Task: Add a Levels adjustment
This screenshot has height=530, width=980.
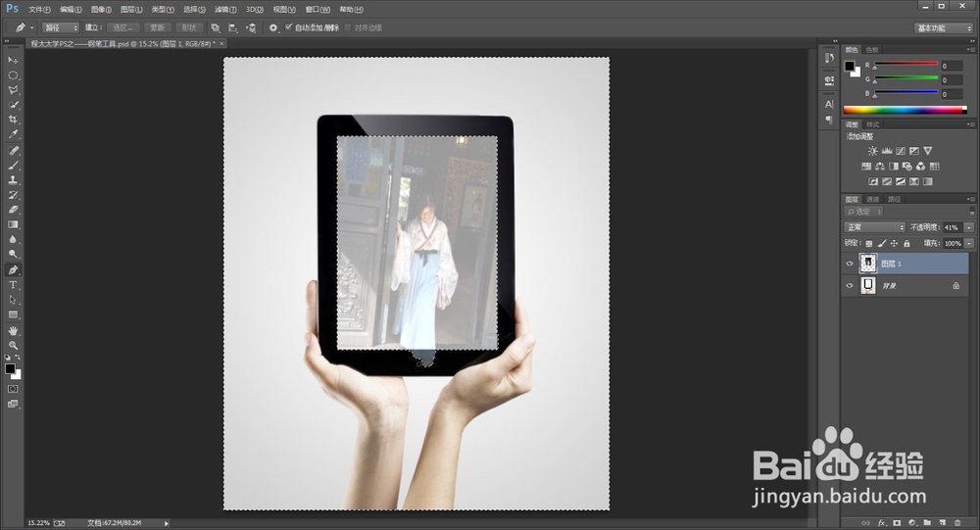Action: click(886, 151)
